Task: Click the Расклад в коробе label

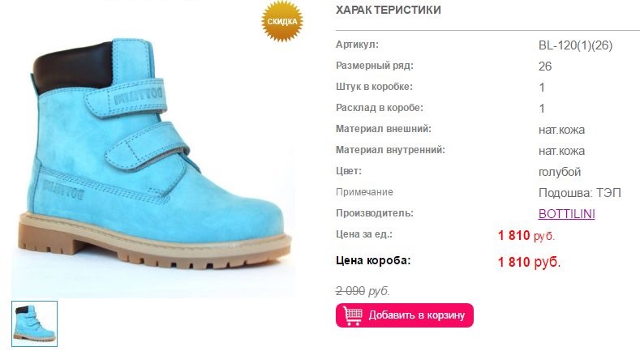Action: [x=380, y=108]
